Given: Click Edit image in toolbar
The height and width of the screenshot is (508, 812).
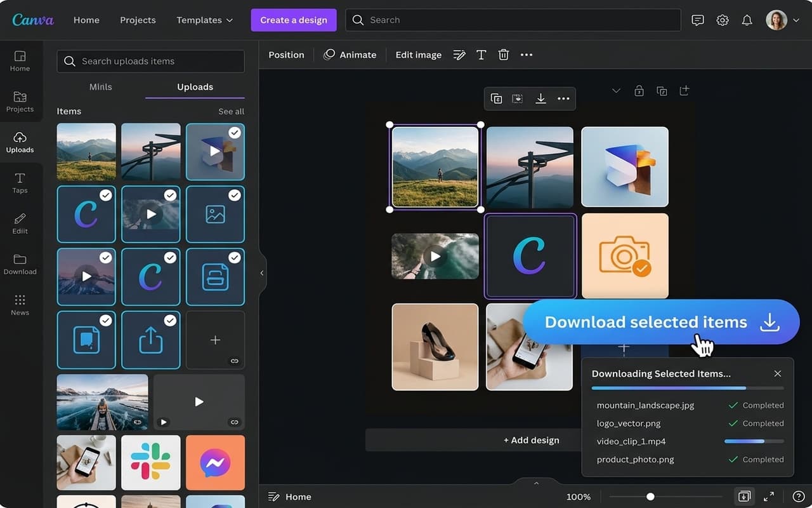Looking at the screenshot, I should click(x=419, y=55).
